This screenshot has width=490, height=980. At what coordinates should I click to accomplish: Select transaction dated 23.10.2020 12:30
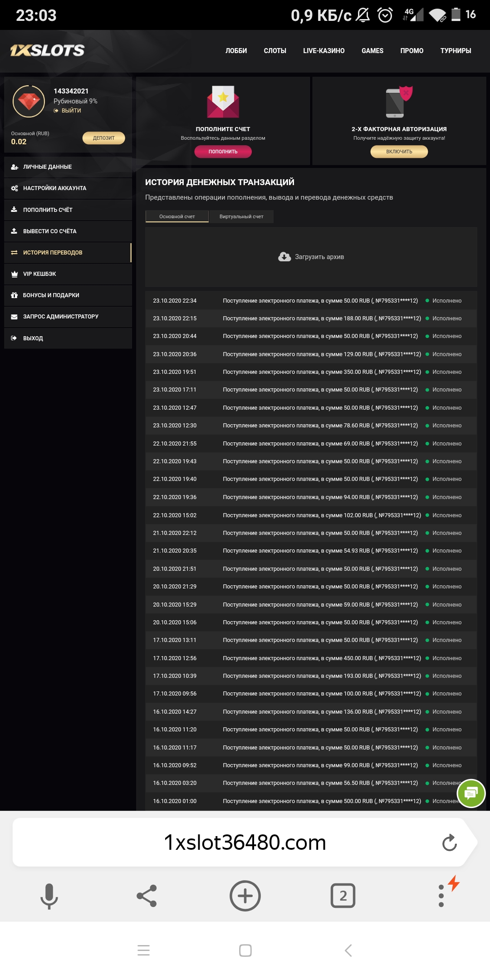coord(311,426)
